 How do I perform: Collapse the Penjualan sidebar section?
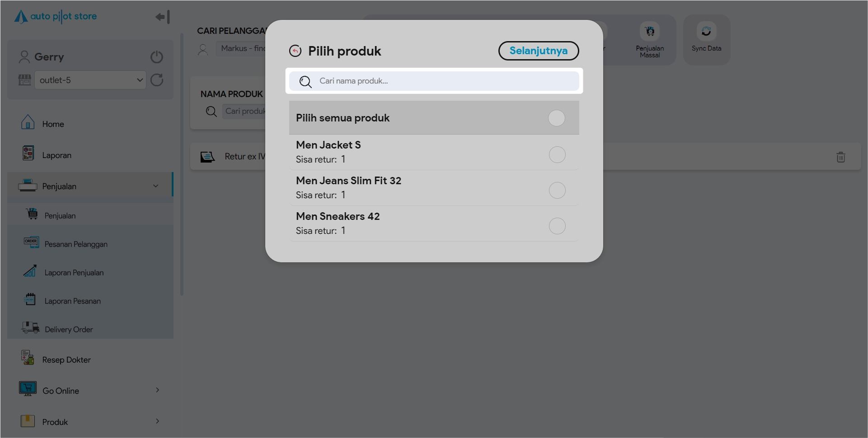click(155, 186)
